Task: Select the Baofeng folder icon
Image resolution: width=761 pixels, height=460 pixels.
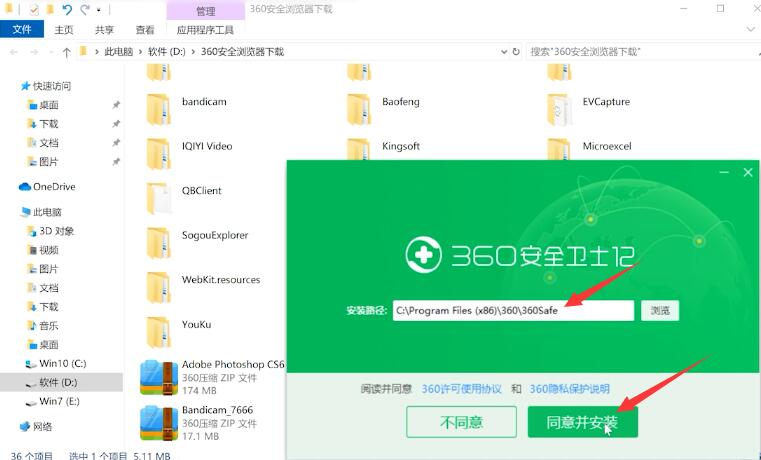Action: (x=359, y=110)
